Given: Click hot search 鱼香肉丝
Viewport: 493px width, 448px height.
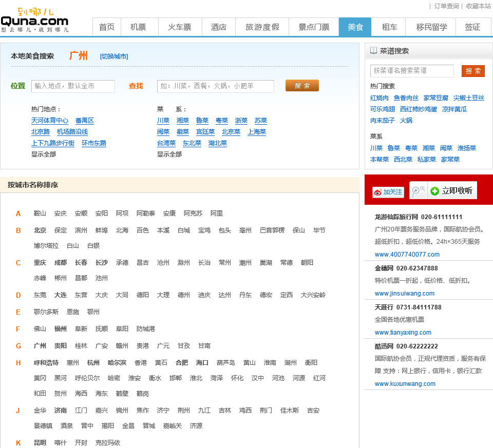Looking at the screenshot, I should (406, 98).
